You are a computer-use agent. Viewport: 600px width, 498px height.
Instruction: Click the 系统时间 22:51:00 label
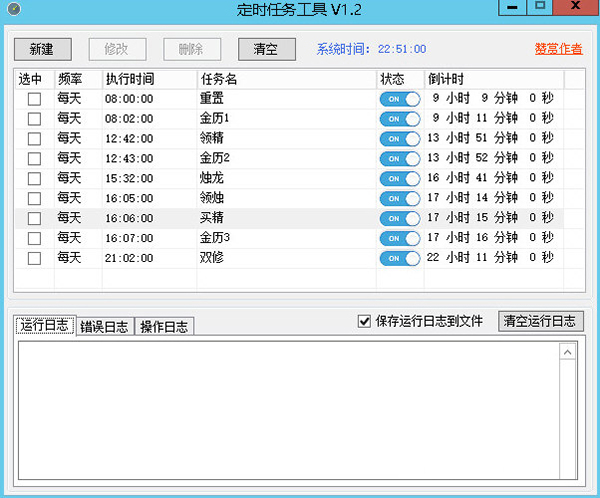[x=371, y=49]
